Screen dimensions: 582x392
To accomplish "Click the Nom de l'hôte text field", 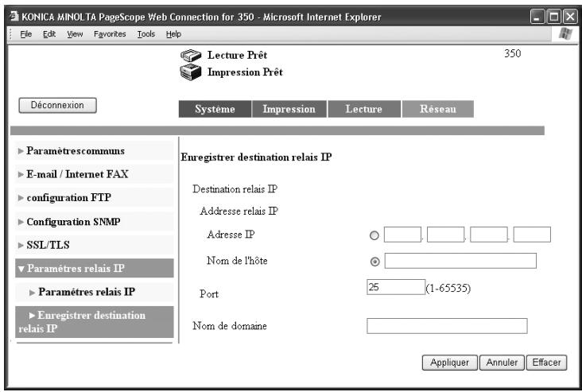I will (460, 261).
